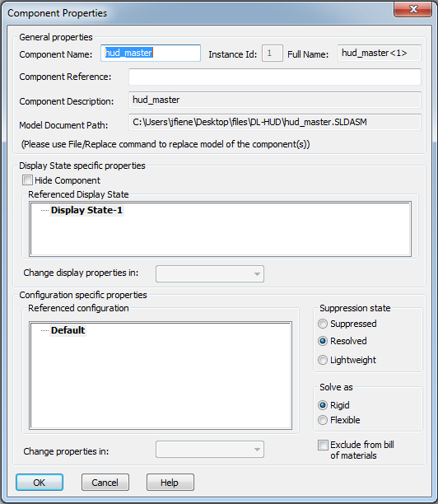Select Display State-1 in the list
This screenshot has height=504, width=438.
[86, 210]
